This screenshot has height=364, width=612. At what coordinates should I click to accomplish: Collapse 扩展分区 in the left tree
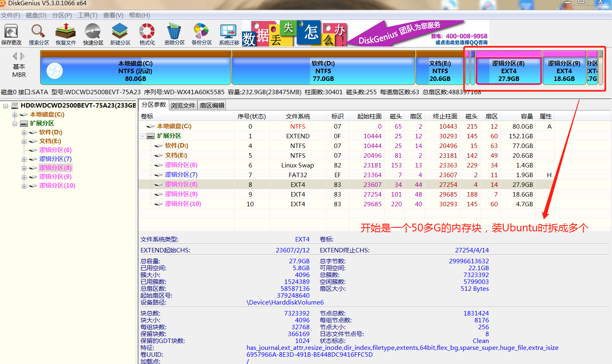[15, 124]
